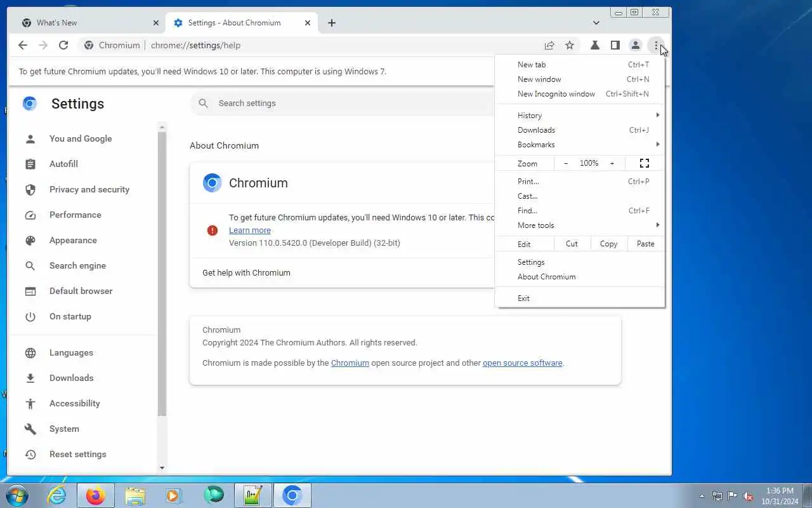Open Downloads from the Chromium menu

[580, 130]
